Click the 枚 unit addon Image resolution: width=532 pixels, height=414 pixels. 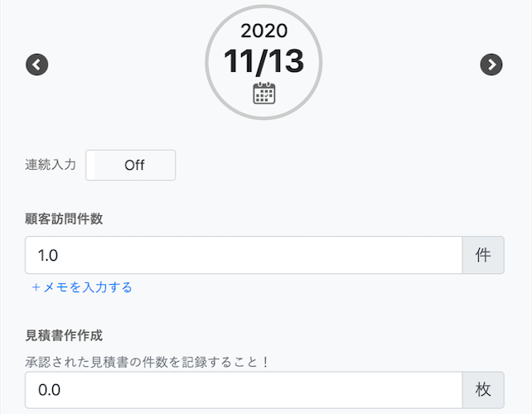[x=483, y=390]
